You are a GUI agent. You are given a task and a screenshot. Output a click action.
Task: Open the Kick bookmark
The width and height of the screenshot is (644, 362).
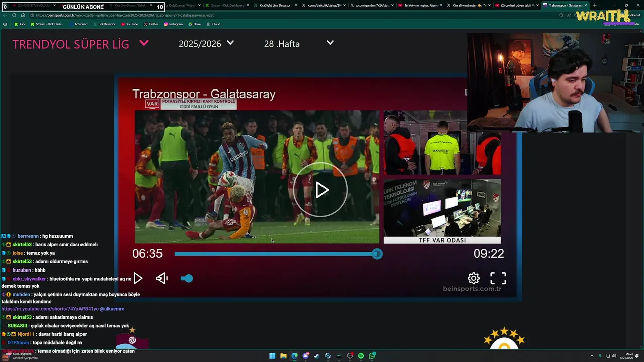click(x=20, y=24)
